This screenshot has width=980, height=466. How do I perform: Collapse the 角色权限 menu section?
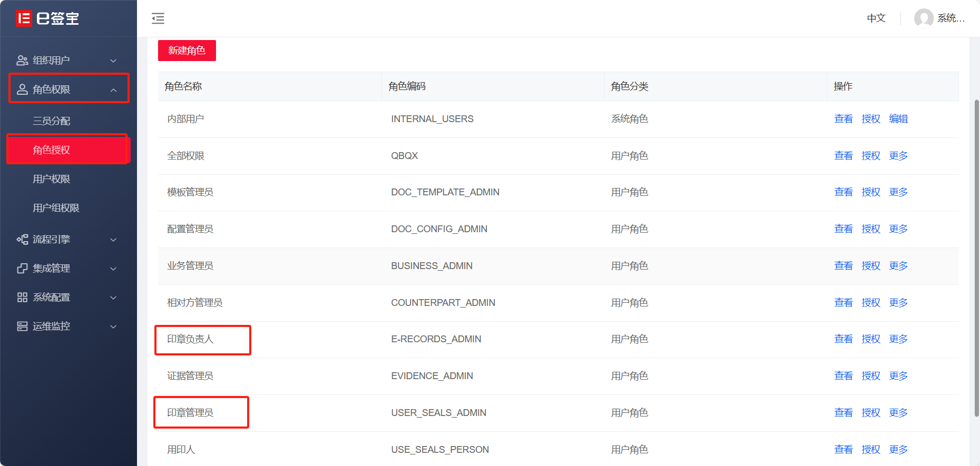pyautogui.click(x=113, y=90)
